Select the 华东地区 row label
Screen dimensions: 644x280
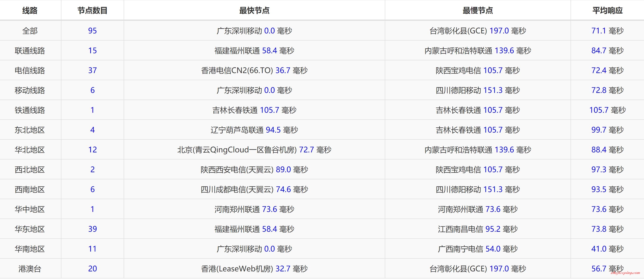(x=30, y=229)
